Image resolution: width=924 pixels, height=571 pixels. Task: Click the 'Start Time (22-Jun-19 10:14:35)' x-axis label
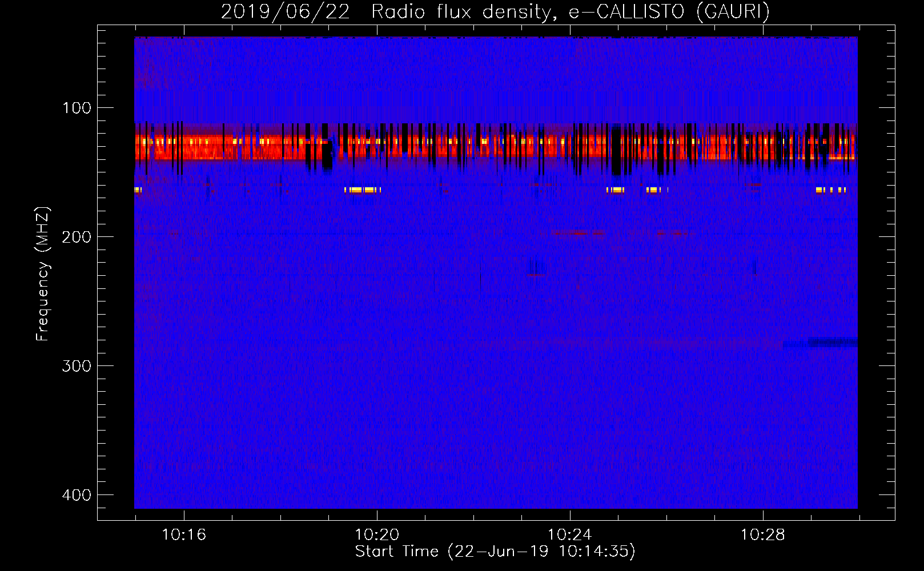[x=495, y=552]
